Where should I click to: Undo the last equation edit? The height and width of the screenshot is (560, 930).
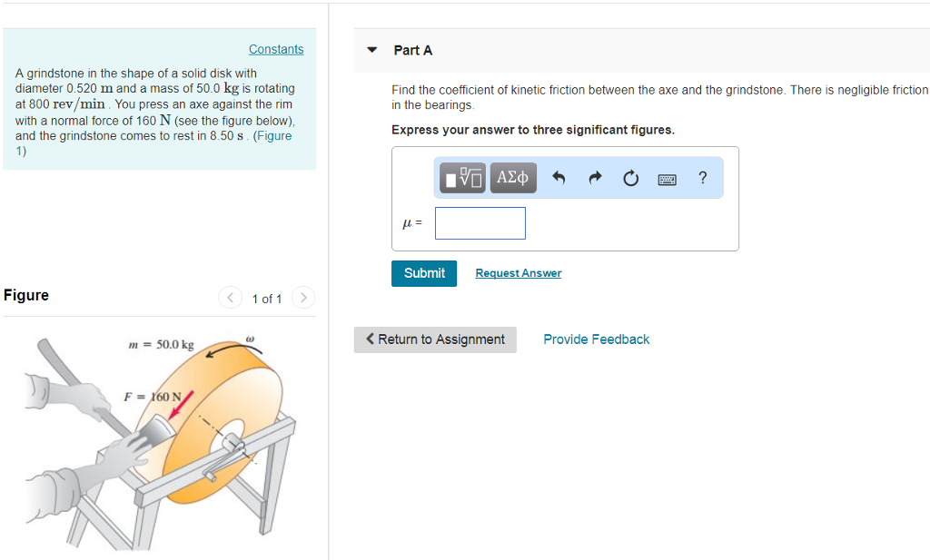pos(558,178)
